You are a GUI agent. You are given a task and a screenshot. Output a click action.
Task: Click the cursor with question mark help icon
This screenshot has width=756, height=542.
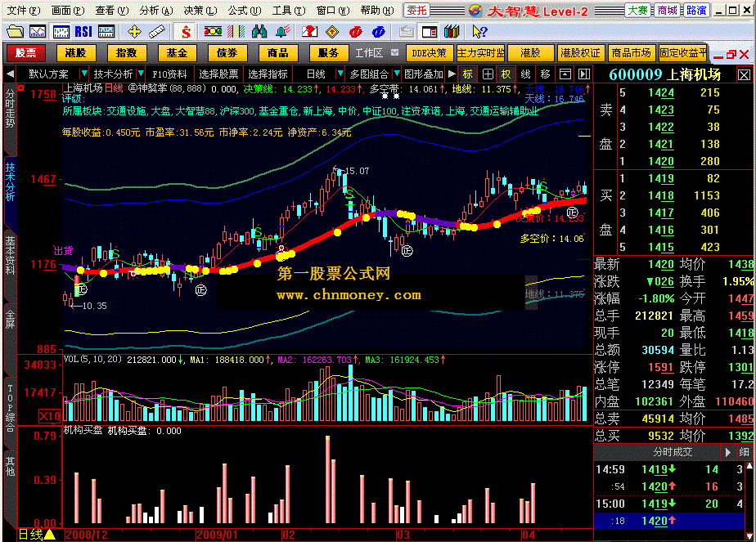coord(479,32)
